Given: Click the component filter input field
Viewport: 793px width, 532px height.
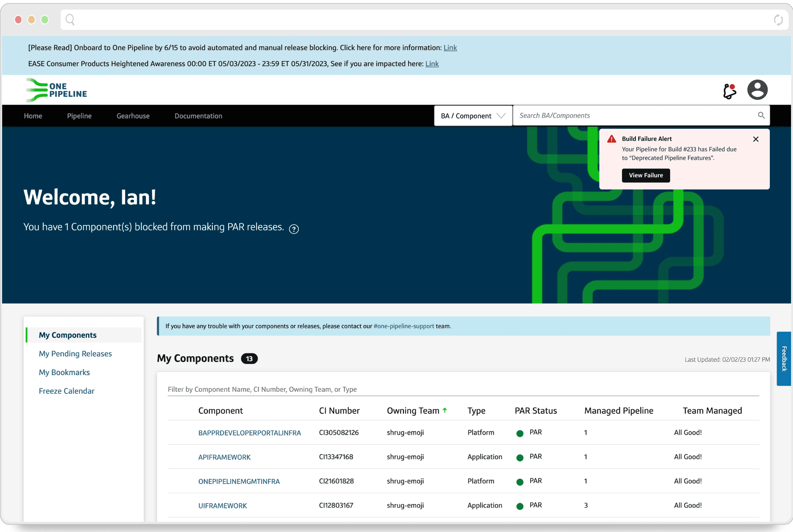Looking at the screenshot, I should 463,389.
